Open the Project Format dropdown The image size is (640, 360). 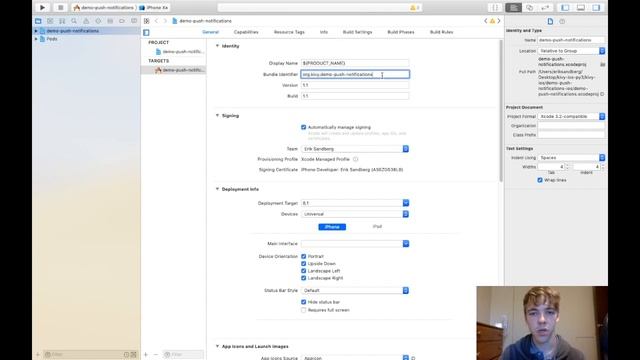571,116
